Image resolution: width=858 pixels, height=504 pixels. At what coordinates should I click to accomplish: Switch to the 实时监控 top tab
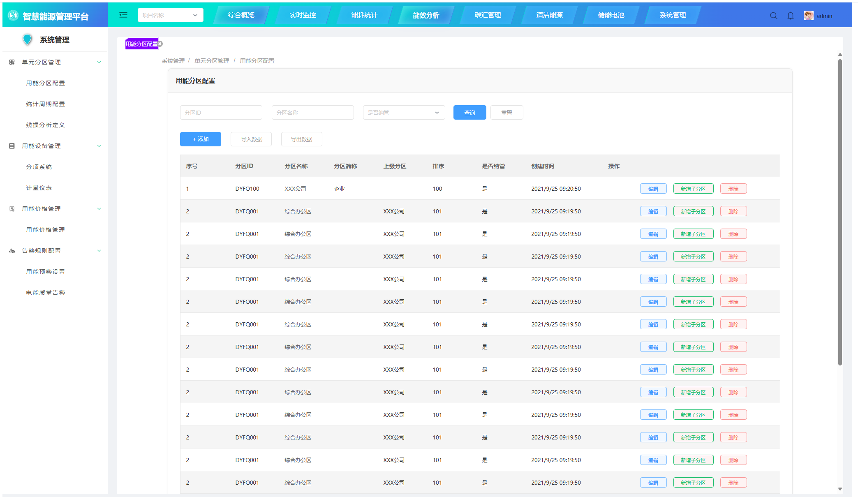point(303,15)
